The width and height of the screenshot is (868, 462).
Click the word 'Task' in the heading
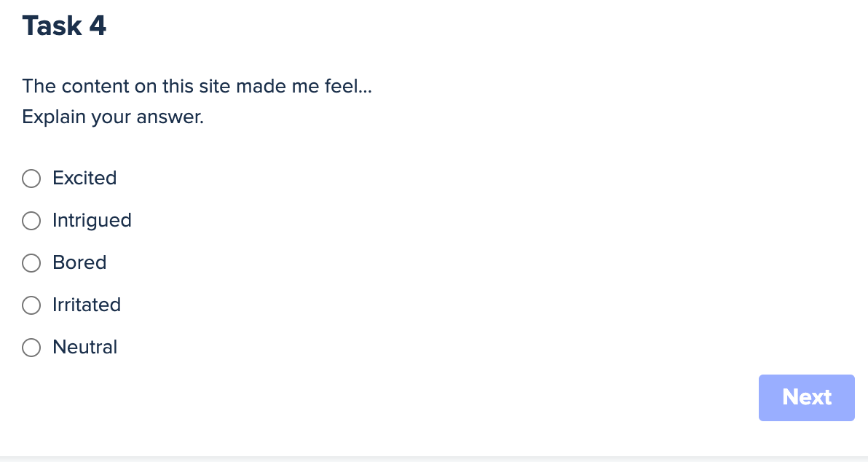pos(52,26)
